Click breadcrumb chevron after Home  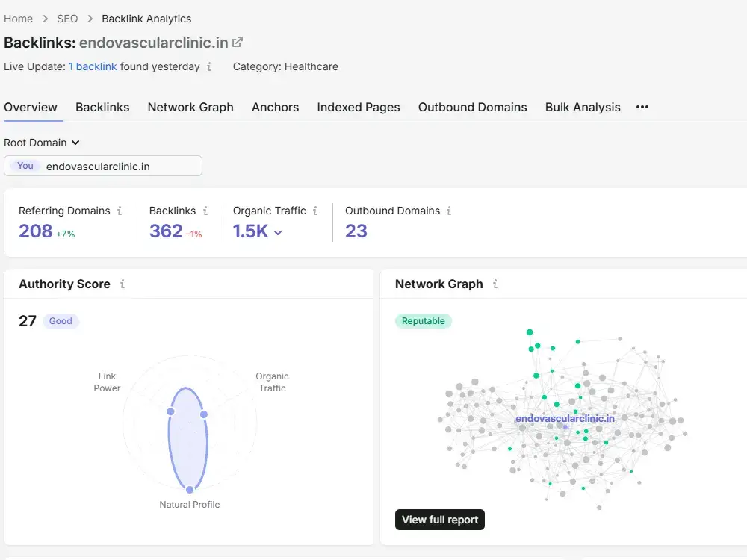[x=46, y=19]
